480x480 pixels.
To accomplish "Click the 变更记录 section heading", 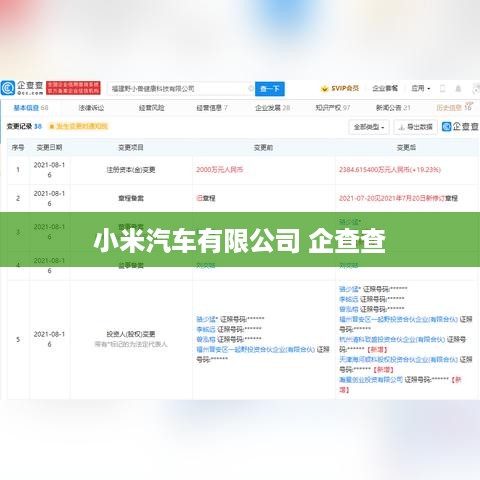I will click(x=24, y=126).
